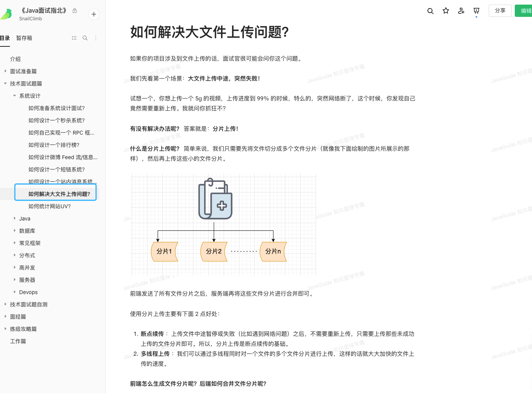
Task: Click the search icon in top toolbar
Action: click(430, 11)
